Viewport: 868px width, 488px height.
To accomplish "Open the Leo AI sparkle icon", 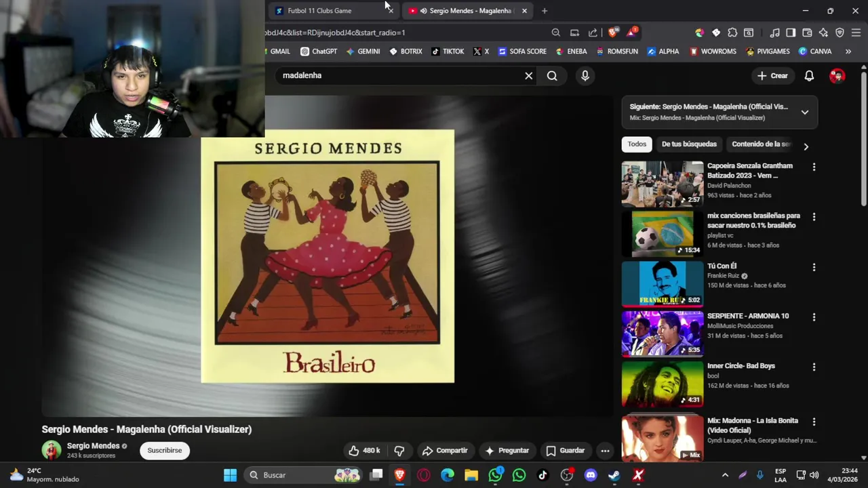I will [x=823, y=33].
